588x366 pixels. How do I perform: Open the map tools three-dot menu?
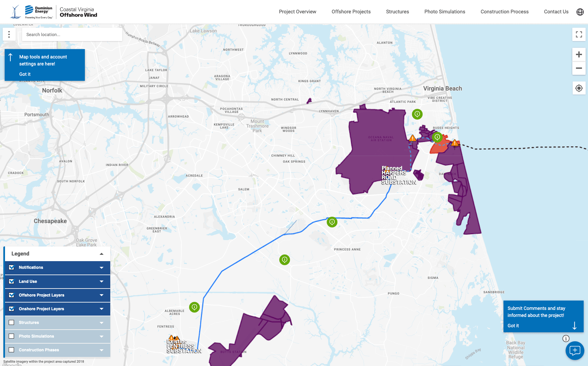9,34
